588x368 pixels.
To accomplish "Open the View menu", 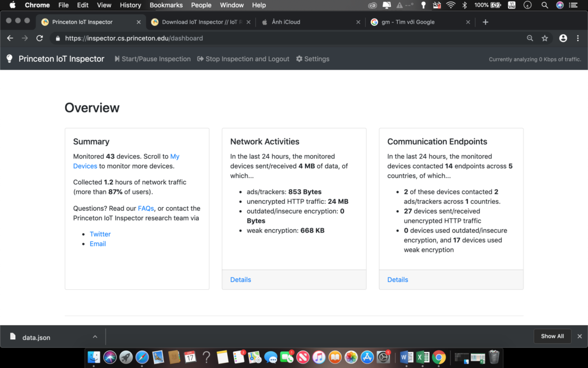I will pos(104,5).
